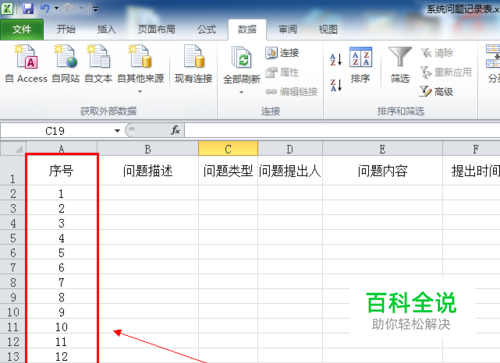The image size is (500, 363).
Task: Select row 7 header
Action: pyautogui.click(x=13, y=267)
